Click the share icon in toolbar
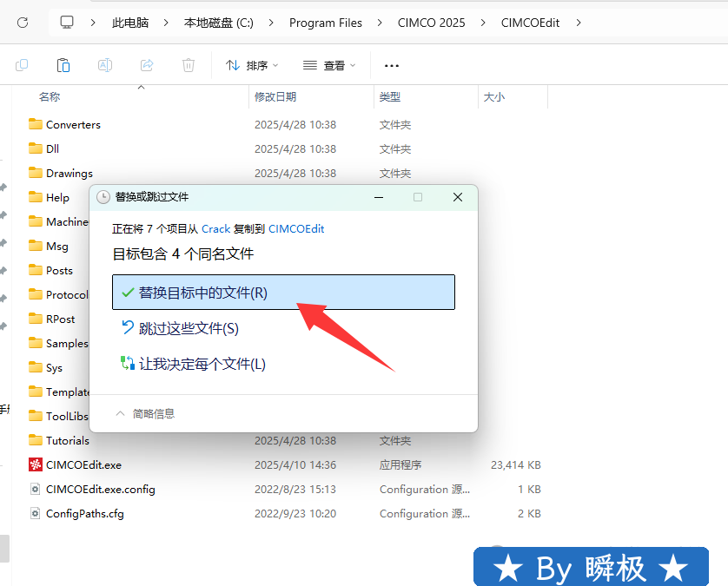Image resolution: width=728 pixels, height=586 pixels. (147, 65)
